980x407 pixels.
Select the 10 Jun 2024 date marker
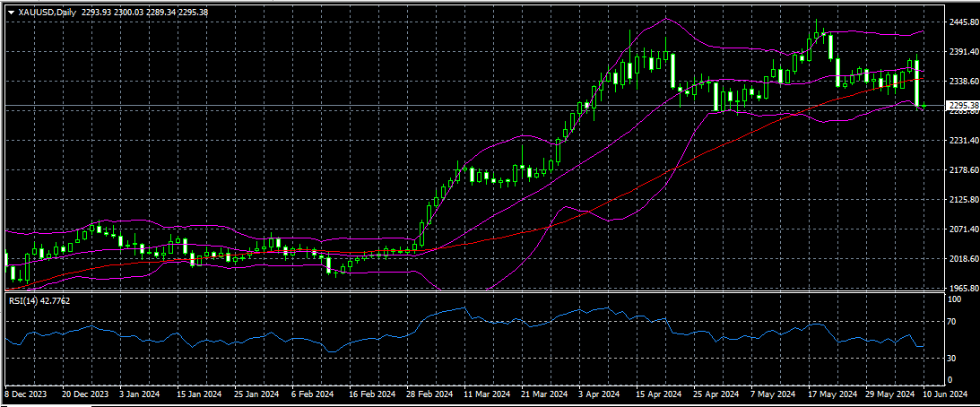(x=945, y=394)
